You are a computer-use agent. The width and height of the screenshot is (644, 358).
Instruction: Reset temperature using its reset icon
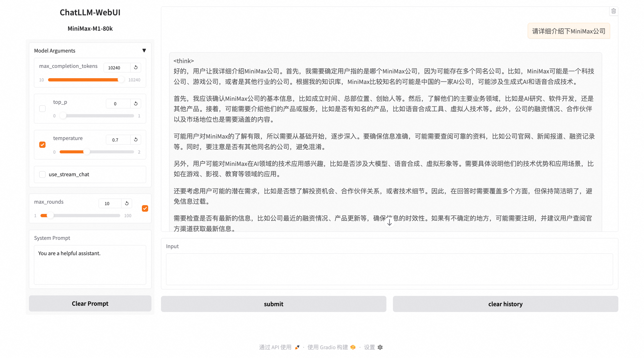(136, 139)
